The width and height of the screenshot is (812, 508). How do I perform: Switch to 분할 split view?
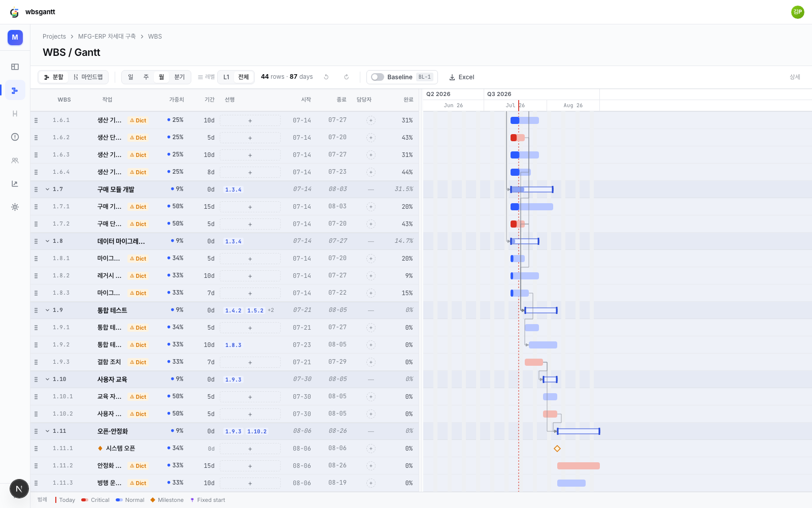(x=54, y=77)
